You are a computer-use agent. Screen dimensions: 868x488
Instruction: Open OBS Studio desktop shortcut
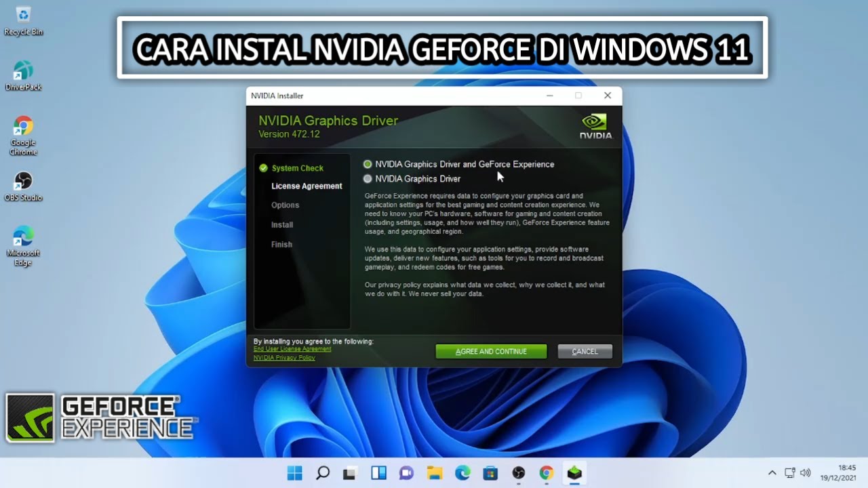tap(23, 186)
